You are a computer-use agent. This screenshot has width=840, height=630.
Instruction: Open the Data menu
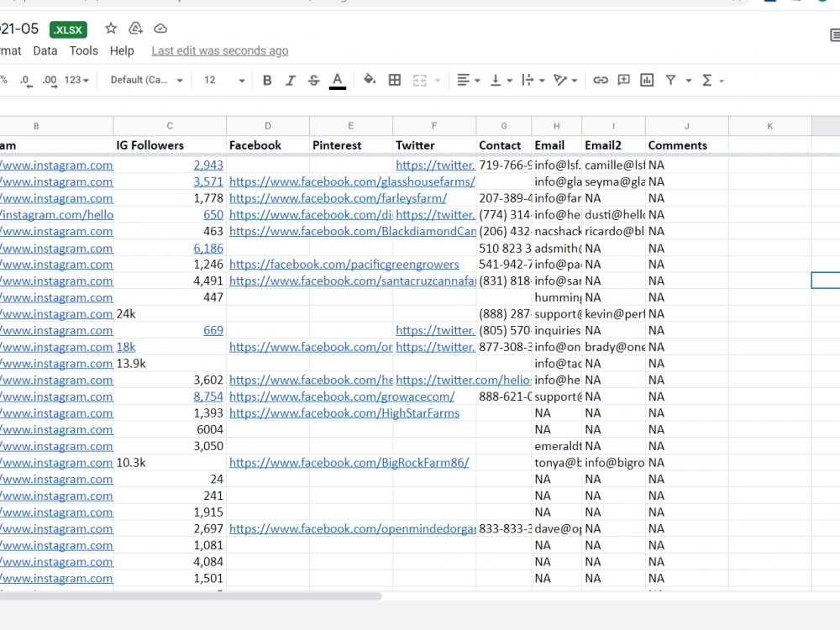click(x=45, y=51)
